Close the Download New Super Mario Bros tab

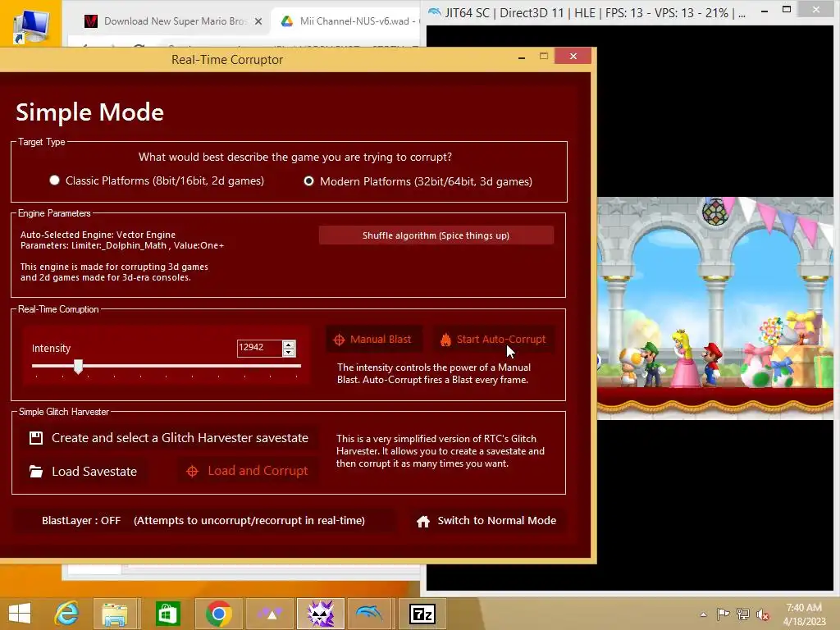coord(258,21)
